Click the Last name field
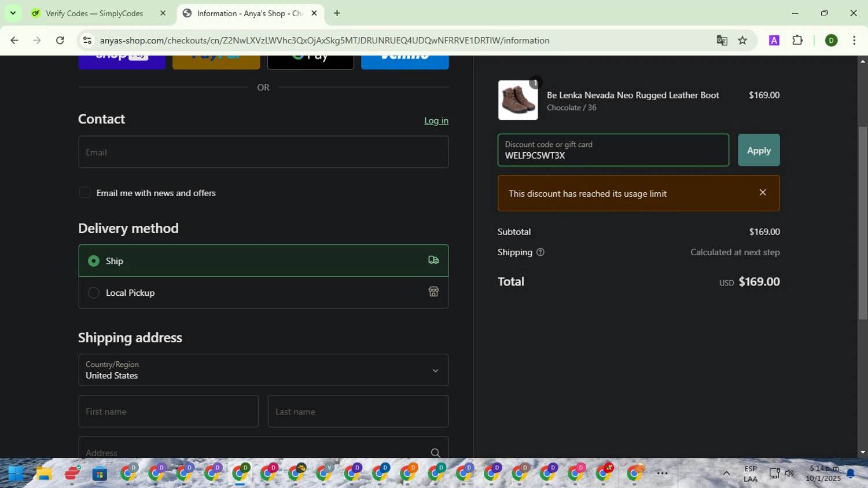This screenshot has height=488, width=868. point(358,412)
